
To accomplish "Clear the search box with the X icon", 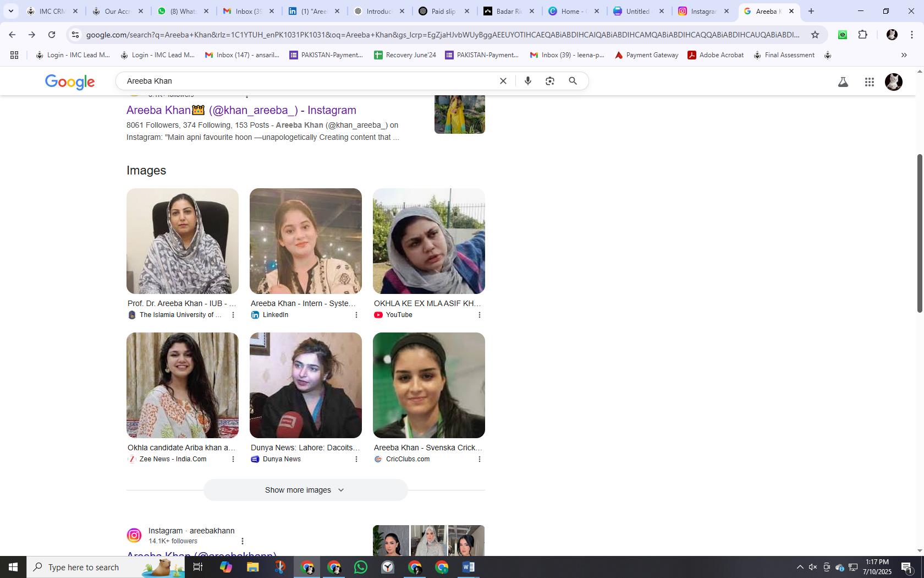I will [503, 81].
